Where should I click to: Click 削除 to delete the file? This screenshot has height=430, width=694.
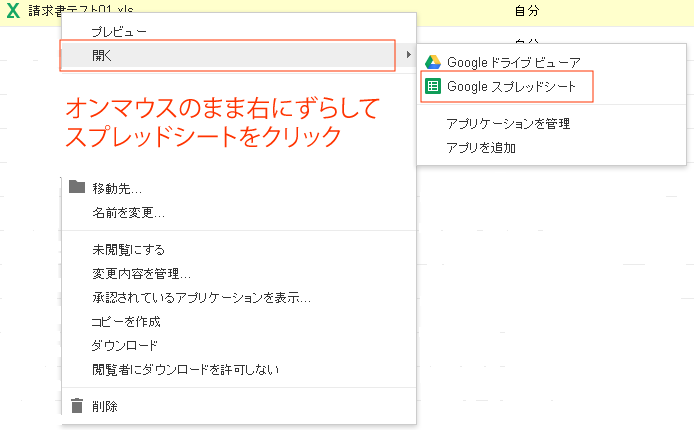(104, 407)
